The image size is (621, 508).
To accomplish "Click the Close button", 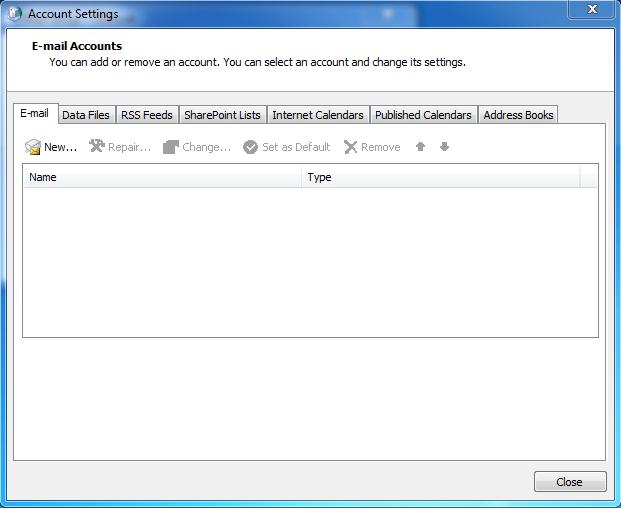I will (x=570, y=482).
